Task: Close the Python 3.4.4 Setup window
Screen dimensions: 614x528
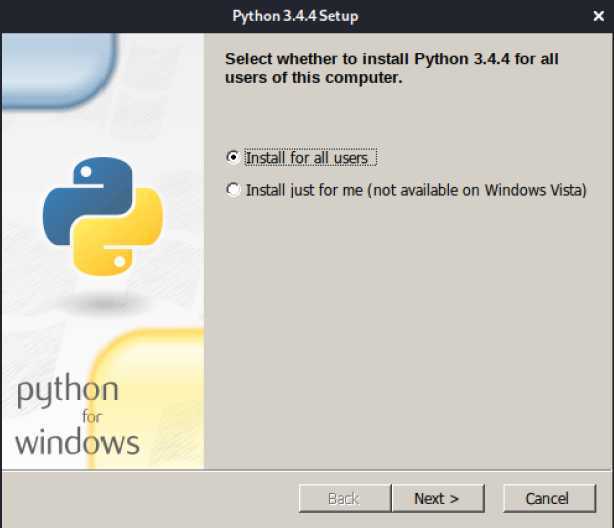Action: (598, 16)
